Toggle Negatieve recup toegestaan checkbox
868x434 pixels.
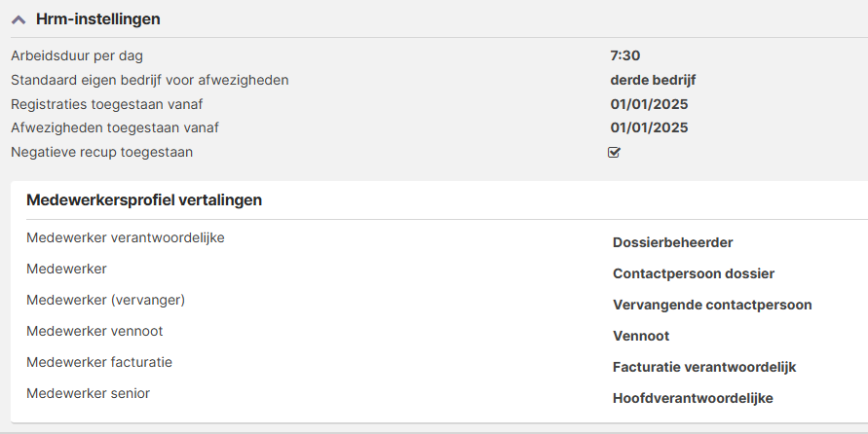[615, 152]
